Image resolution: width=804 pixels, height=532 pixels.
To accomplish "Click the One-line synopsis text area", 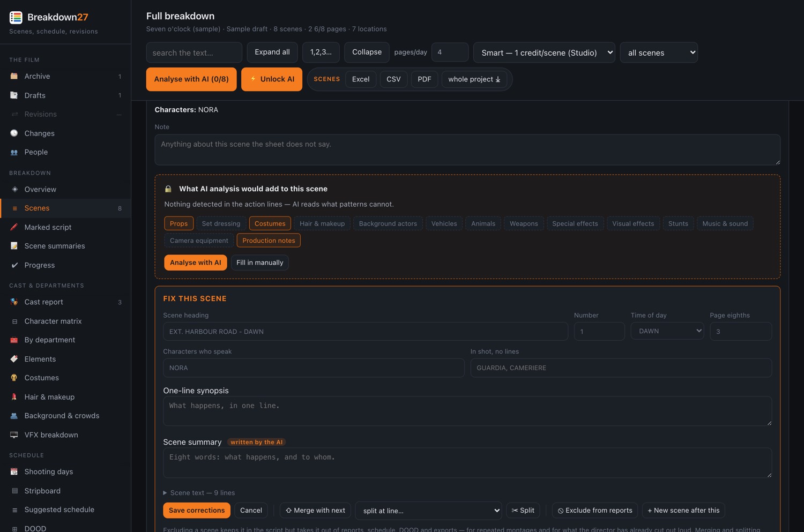I will click(x=467, y=411).
